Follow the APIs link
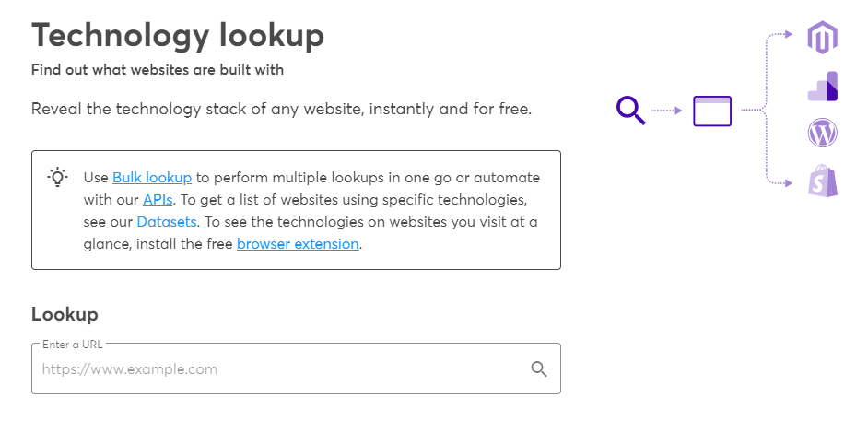 (x=158, y=199)
